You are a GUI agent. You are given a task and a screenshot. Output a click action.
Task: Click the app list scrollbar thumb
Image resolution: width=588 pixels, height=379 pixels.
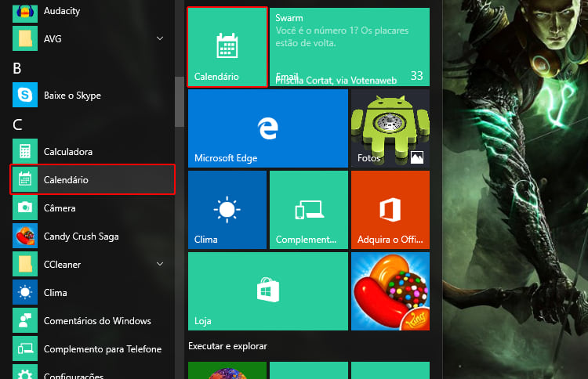(180, 102)
